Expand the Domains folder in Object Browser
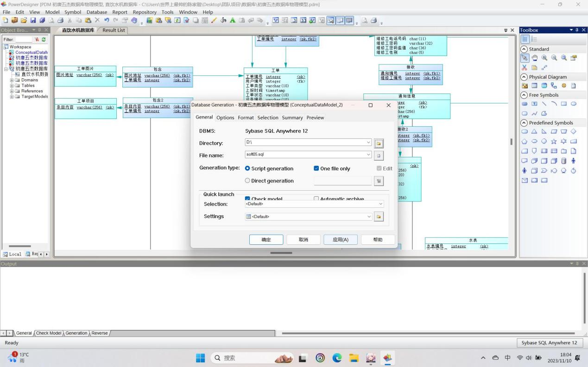 (x=12, y=80)
